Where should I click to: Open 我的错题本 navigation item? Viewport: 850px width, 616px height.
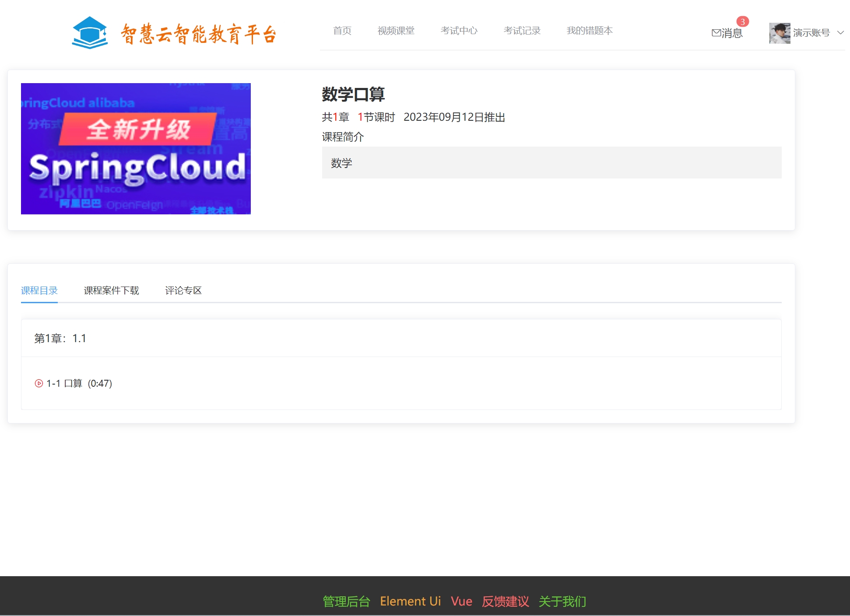[589, 31]
